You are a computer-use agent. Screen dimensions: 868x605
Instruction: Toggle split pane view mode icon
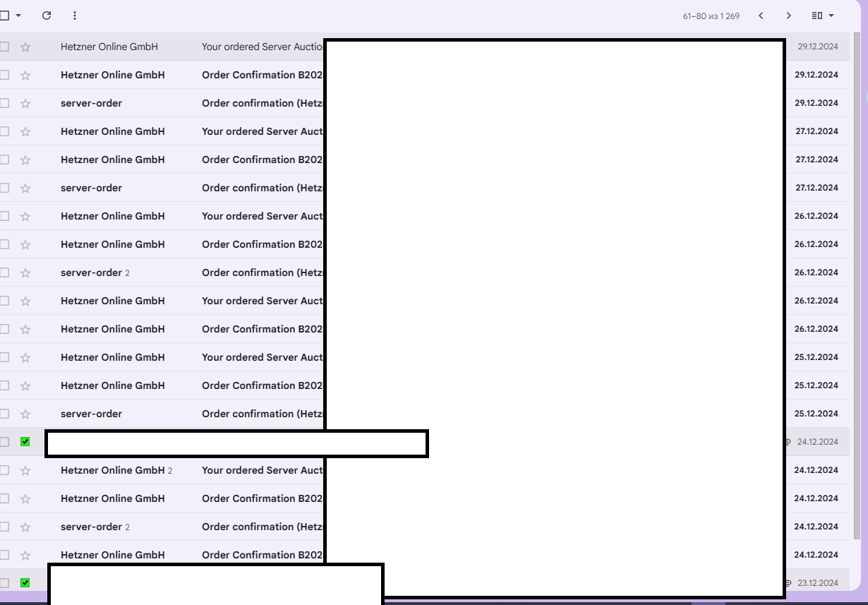(817, 16)
